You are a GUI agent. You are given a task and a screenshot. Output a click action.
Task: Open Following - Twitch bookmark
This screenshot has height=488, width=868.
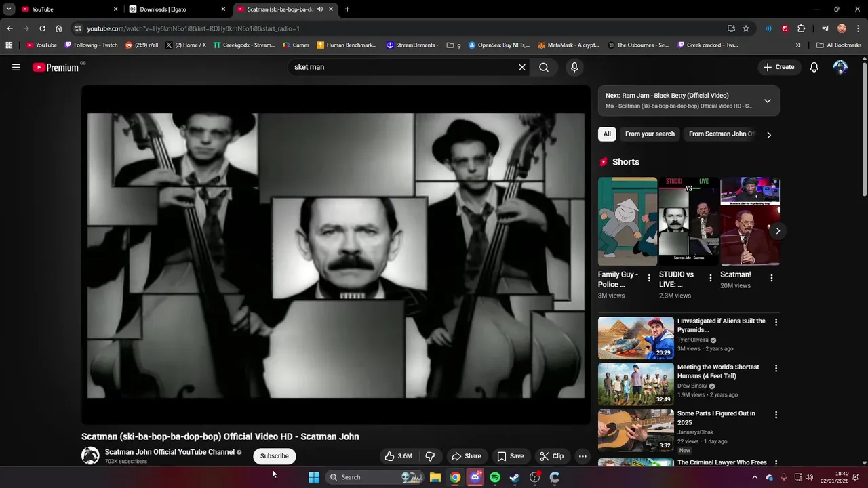click(x=91, y=45)
